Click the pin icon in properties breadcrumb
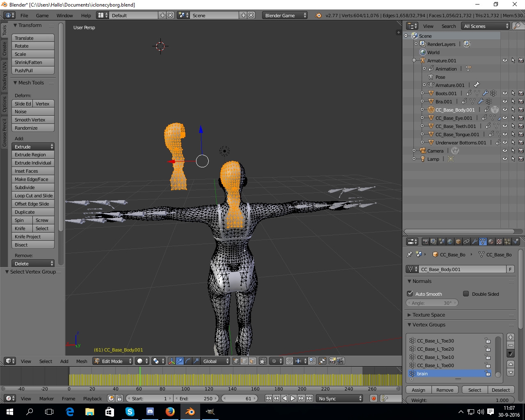 point(409,254)
